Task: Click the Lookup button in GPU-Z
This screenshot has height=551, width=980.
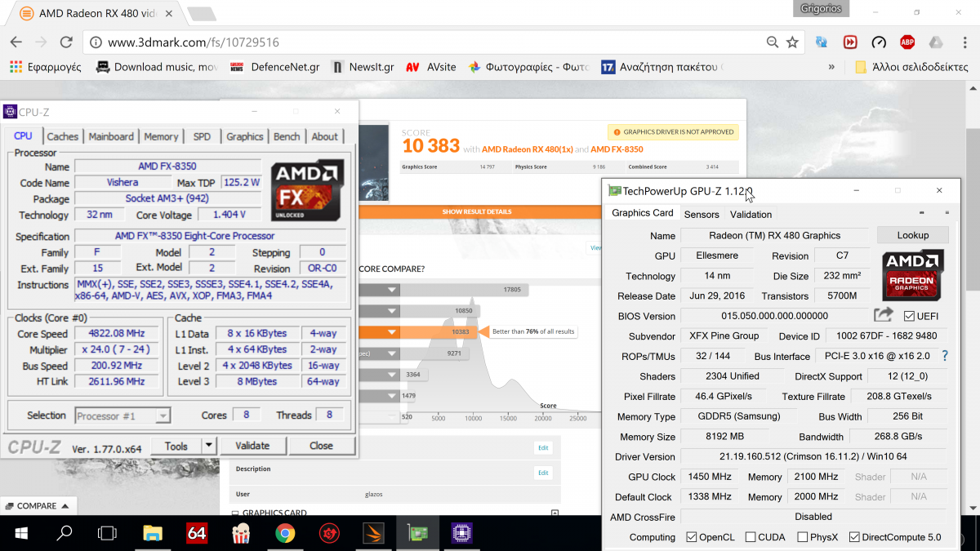Action: pyautogui.click(x=913, y=235)
